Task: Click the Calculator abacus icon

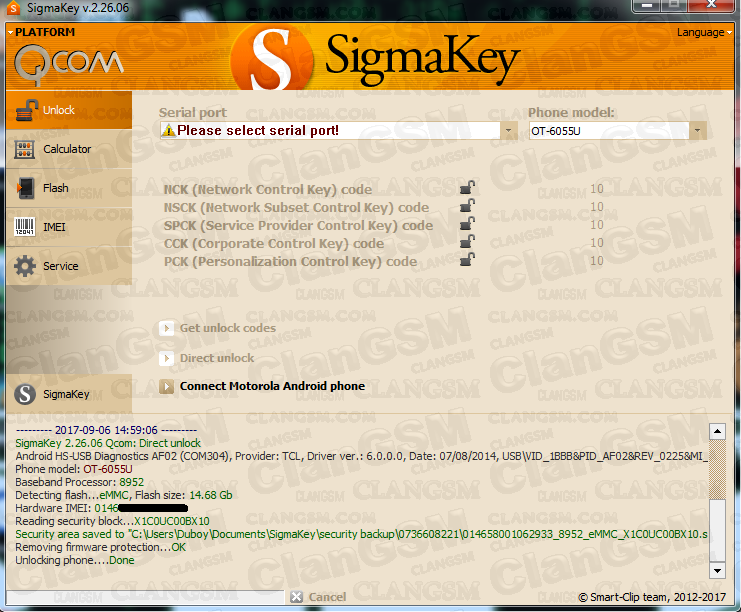Action: click(25, 149)
